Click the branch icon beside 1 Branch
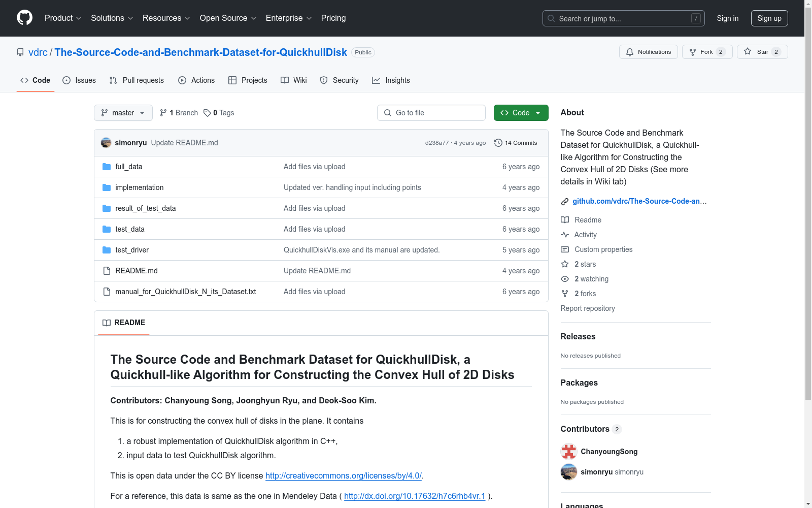 163,113
